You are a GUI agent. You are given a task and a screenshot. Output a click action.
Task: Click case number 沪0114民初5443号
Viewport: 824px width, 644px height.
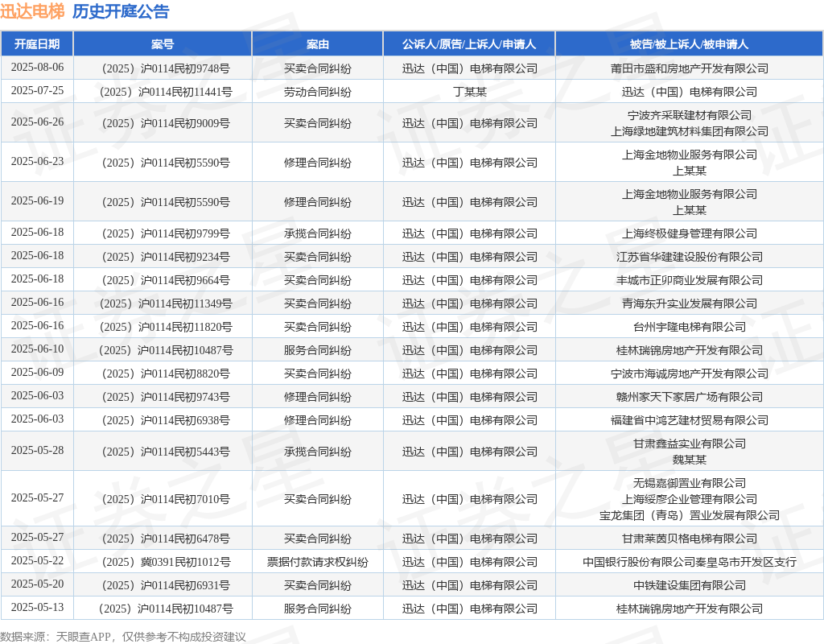(x=166, y=452)
